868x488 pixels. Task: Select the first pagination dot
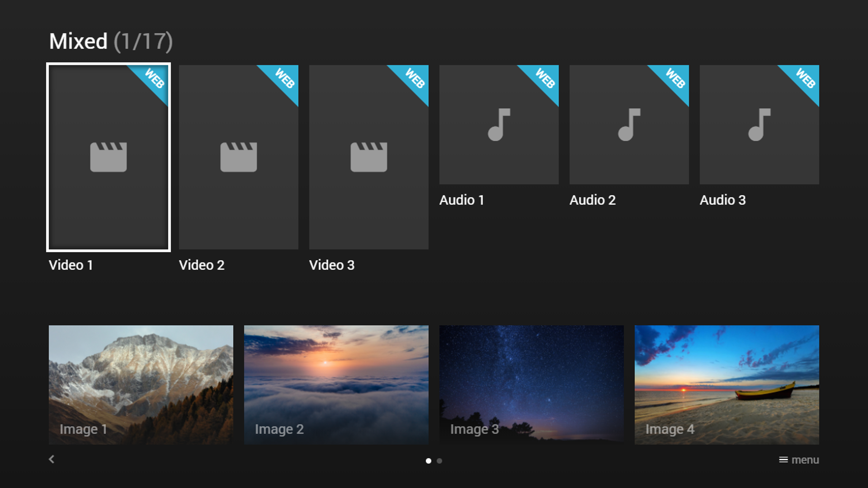tap(429, 461)
